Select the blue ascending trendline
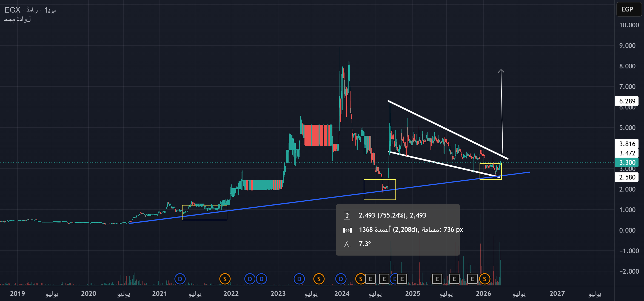The height and width of the screenshot is (301, 644). pos(301,202)
